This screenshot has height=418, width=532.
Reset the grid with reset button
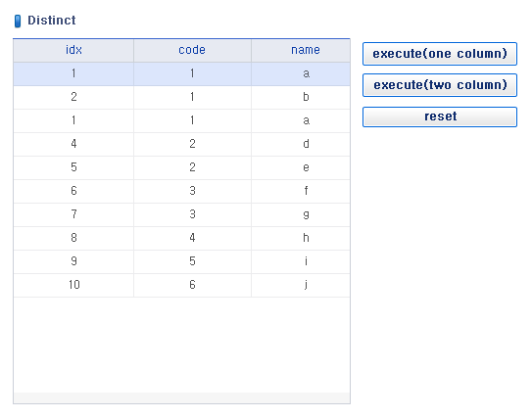[x=439, y=116]
